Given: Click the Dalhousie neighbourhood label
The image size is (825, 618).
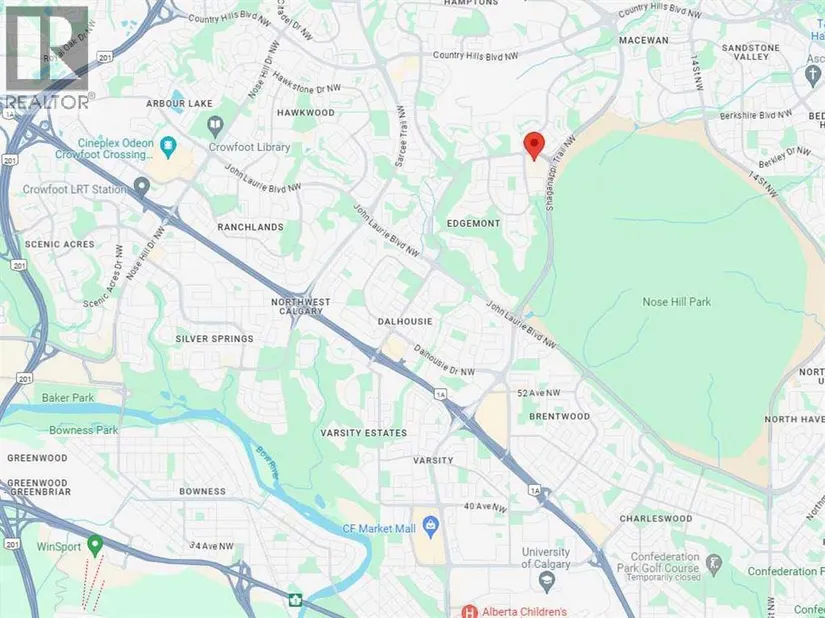Looking at the screenshot, I should coord(405,321).
